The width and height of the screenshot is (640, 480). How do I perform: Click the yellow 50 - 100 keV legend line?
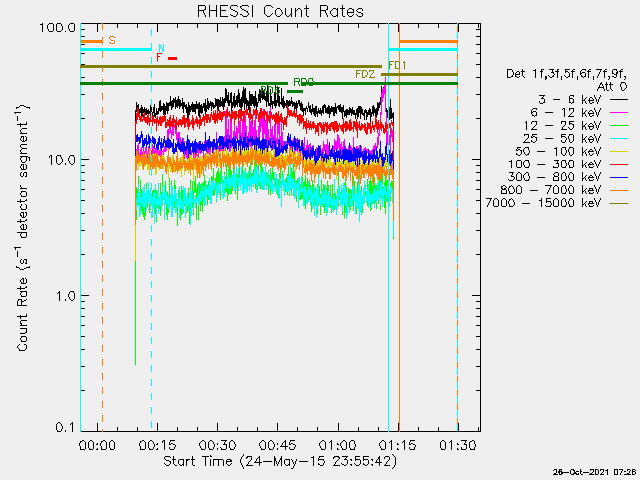pos(619,151)
